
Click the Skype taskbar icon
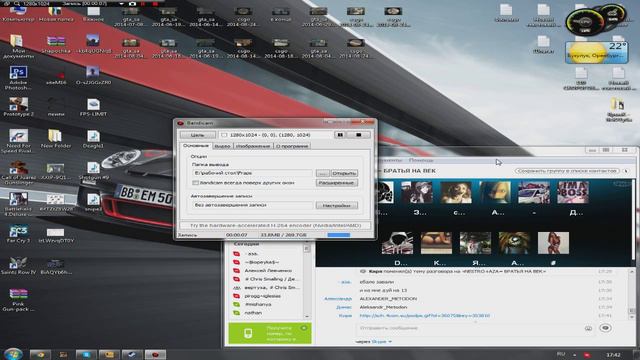tap(86, 355)
